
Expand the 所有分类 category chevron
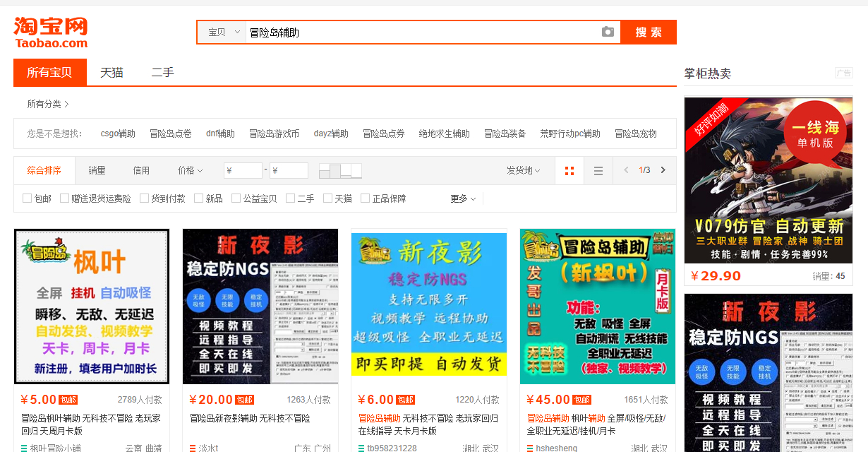[x=67, y=105]
